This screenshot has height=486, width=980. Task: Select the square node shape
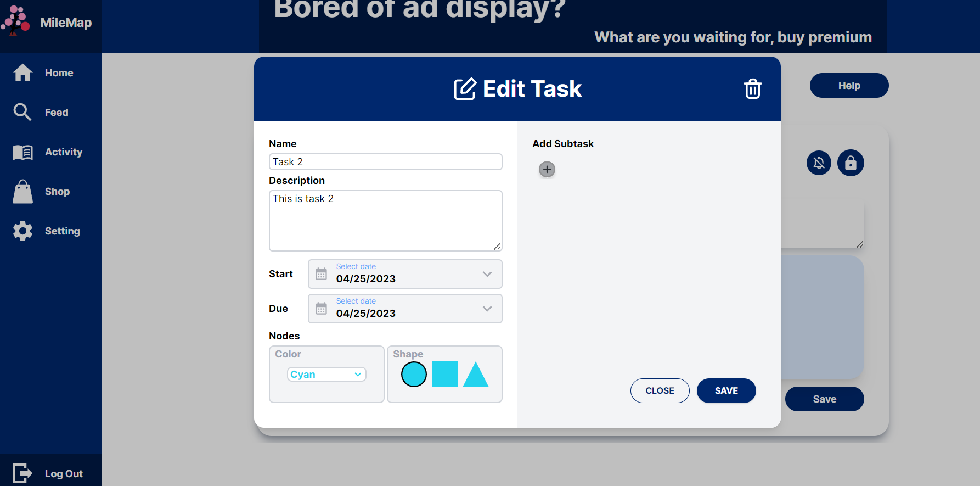(x=444, y=375)
